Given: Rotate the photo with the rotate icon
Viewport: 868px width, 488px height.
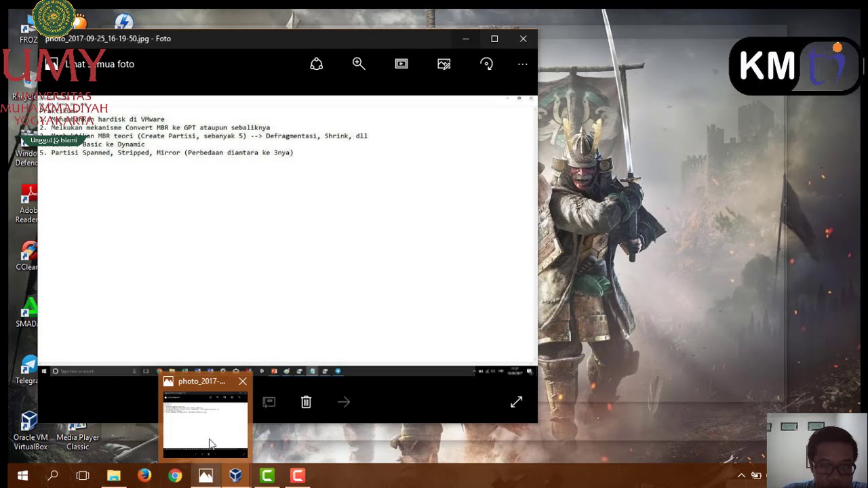Looking at the screenshot, I should [x=486, y=64].
